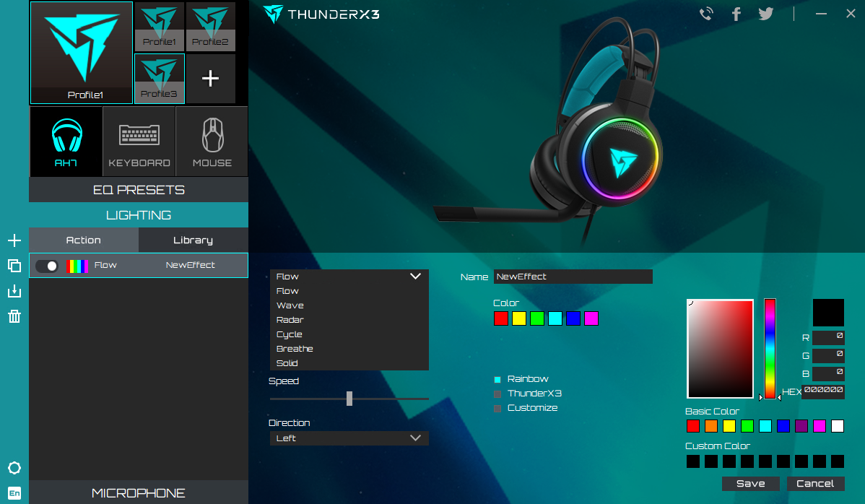Minimize the ThunderX3 window
Image resolution: width=865 pixels, height=504 pixels.
821,14
